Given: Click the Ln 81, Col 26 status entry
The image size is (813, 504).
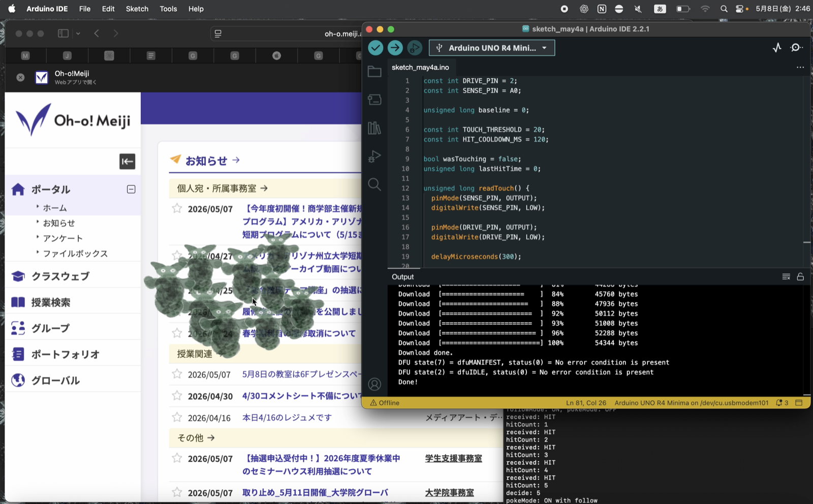Looking at the screenshot, I should pyautogui.click(x=586, y=403).
